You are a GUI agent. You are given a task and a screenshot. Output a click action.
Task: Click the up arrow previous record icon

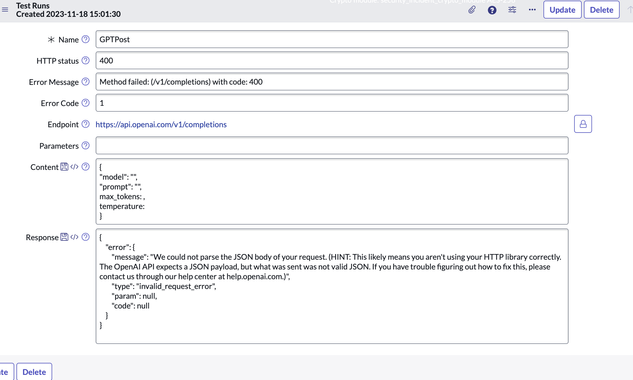point(629,10)
